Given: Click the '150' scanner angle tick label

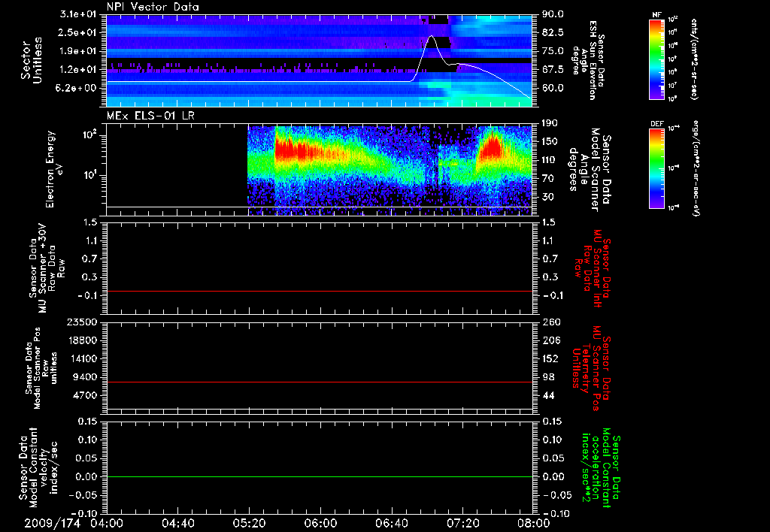Looking at the screenshot, I should click(550, 142).
